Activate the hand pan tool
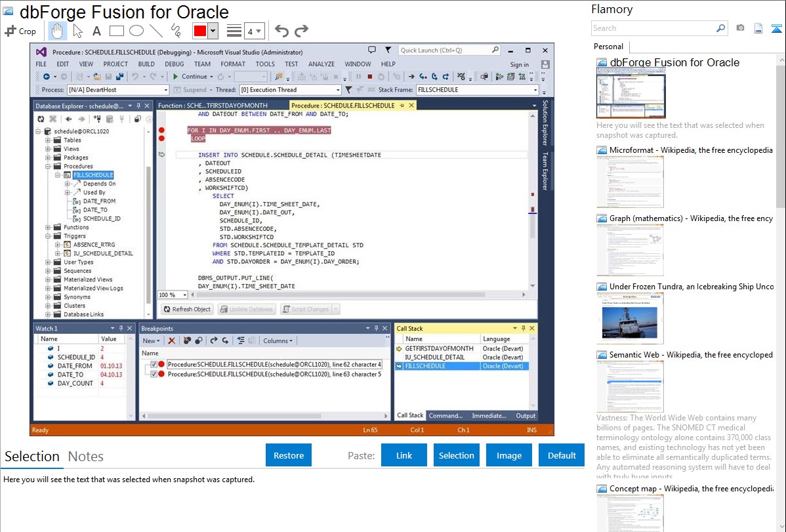Screen dimensions: 786x532 coord(57,31)
